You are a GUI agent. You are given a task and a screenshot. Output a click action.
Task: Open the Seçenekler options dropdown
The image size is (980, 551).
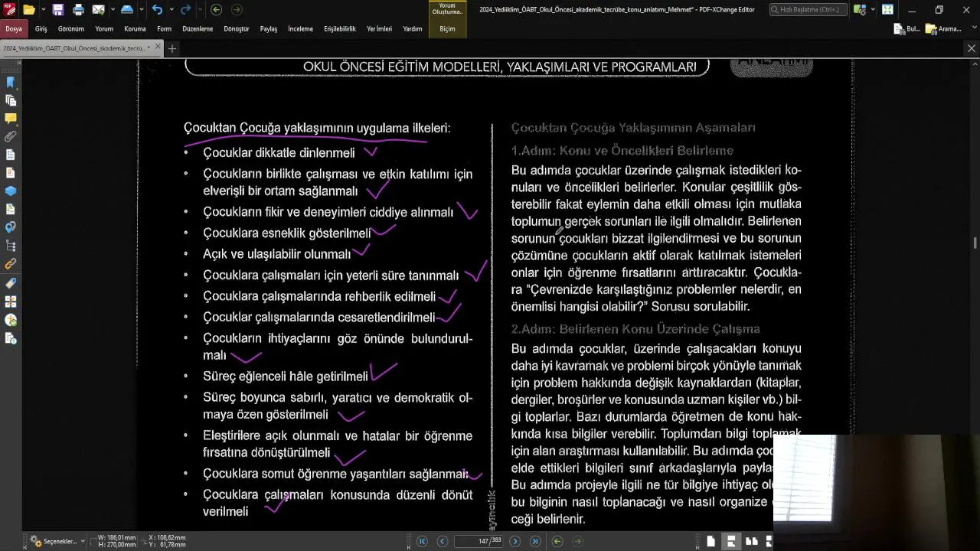(x=57, y=541)
